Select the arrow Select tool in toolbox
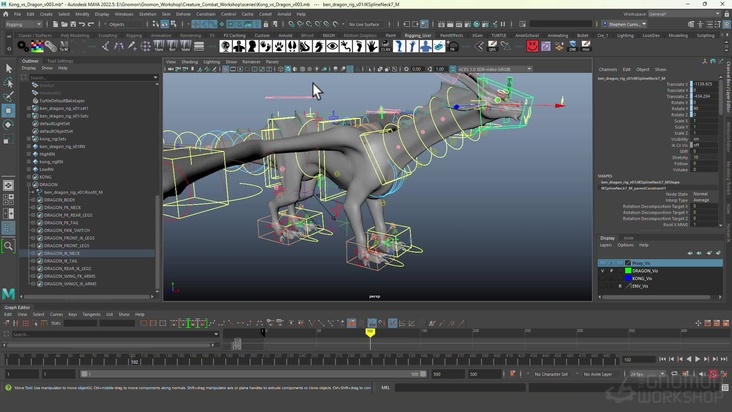 point(8,68)
